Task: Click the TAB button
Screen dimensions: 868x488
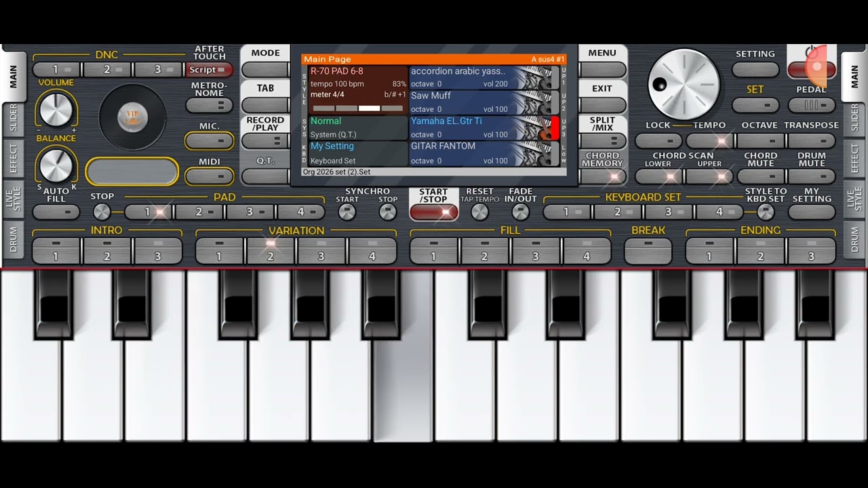Action: tap(265, 105)
